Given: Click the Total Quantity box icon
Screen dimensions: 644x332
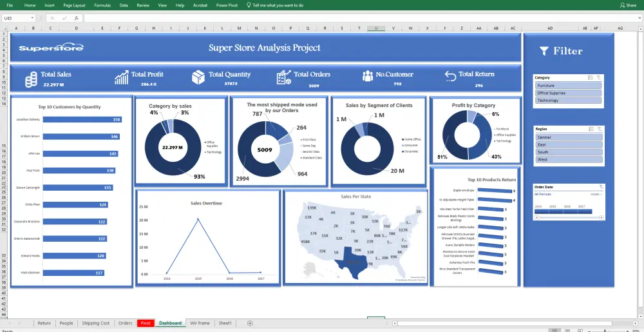Looking at the screenshot, I should tap(198, 77).
